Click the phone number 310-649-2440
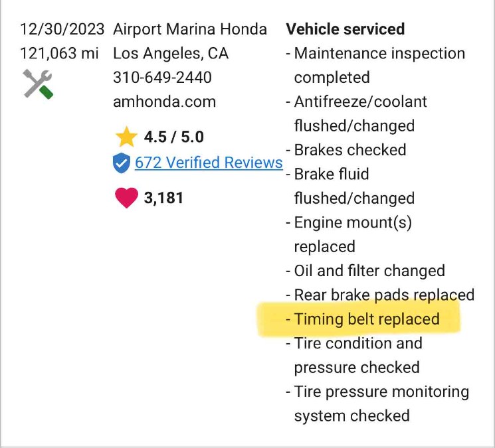Viewport: 495px width, 448px height. point(162,78)
